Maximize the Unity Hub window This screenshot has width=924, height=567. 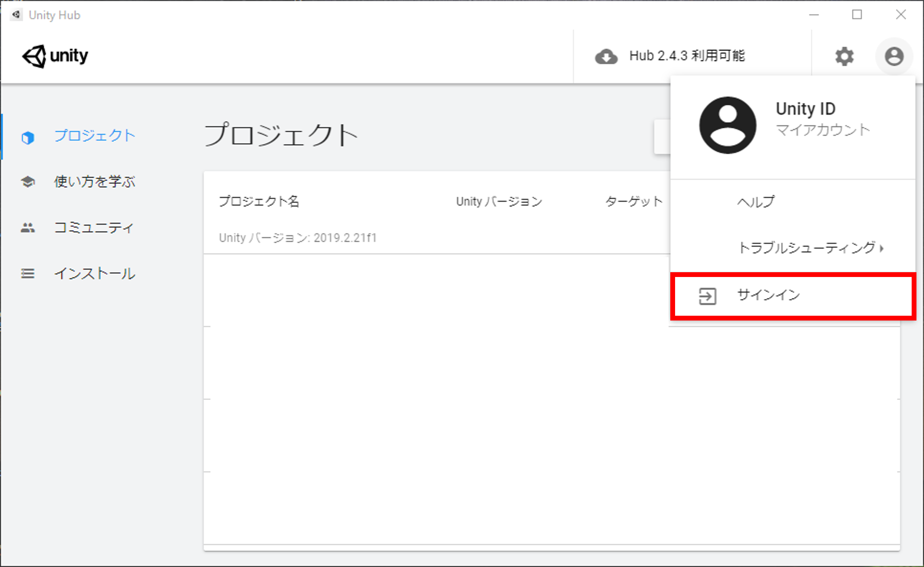coord(857,15)
